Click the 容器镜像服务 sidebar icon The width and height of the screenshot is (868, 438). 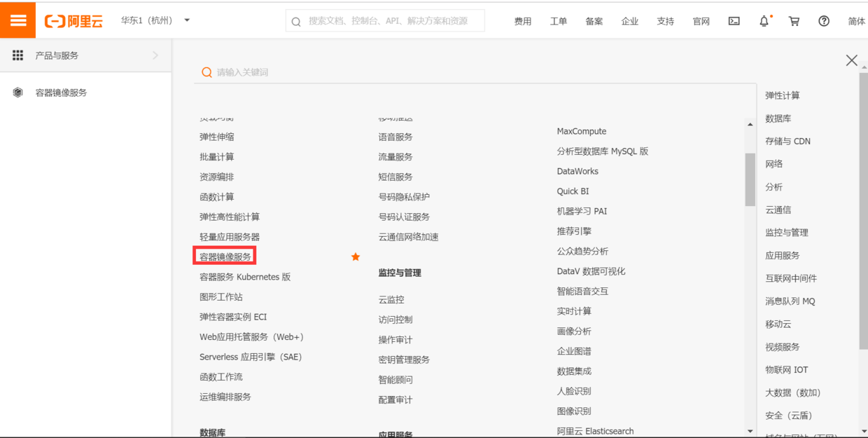[x=17, y=92]
